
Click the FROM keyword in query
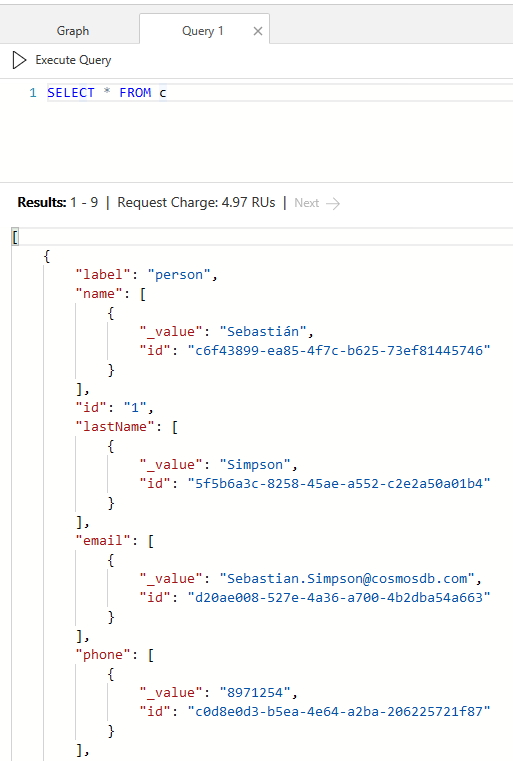pos(135,92)
